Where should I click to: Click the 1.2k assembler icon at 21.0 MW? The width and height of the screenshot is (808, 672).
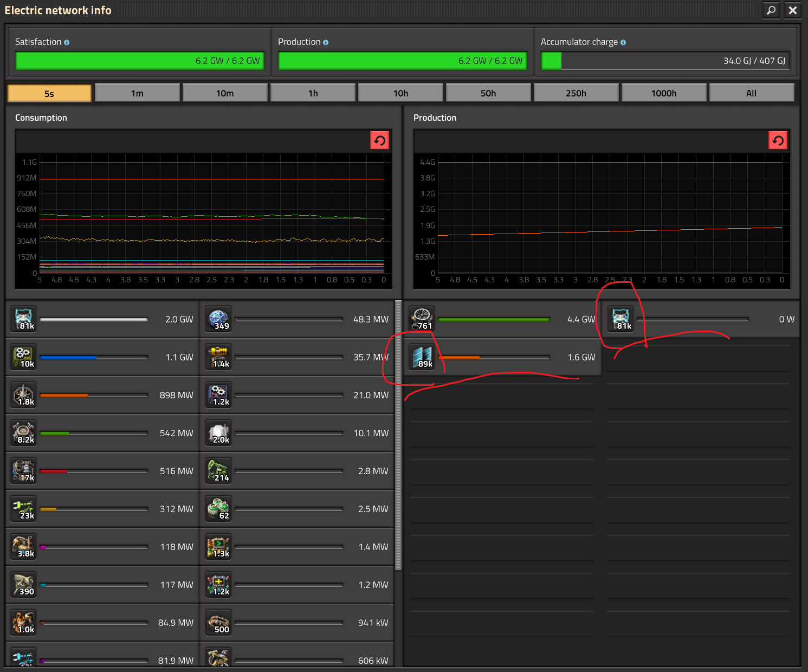click(219, 395)
